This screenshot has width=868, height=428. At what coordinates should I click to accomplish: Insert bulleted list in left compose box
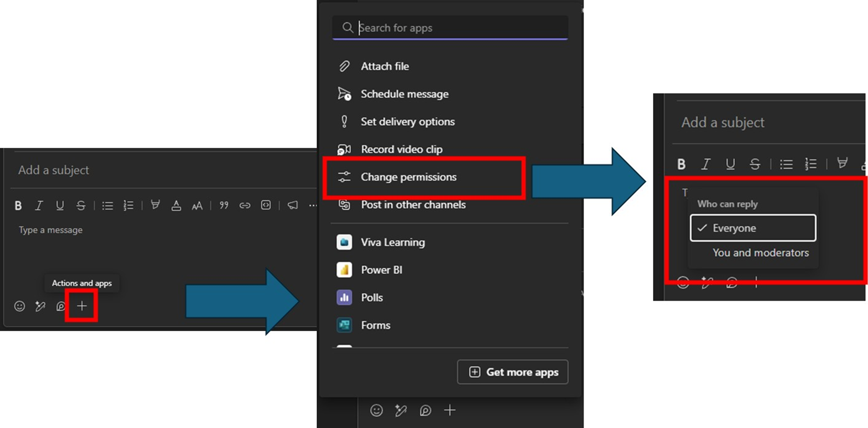point(108,205)
